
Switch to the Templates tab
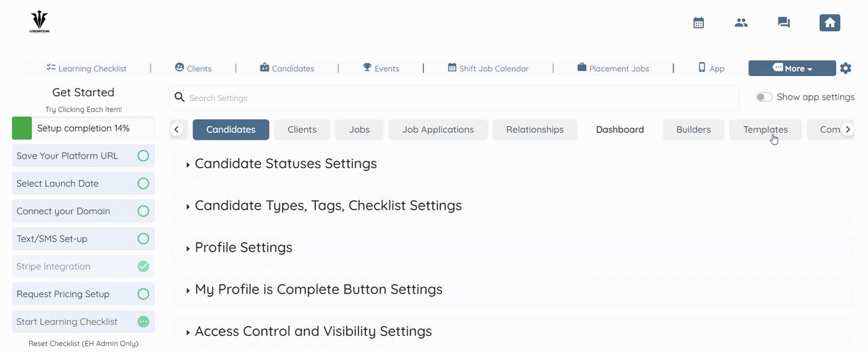[x=765, y=130]
